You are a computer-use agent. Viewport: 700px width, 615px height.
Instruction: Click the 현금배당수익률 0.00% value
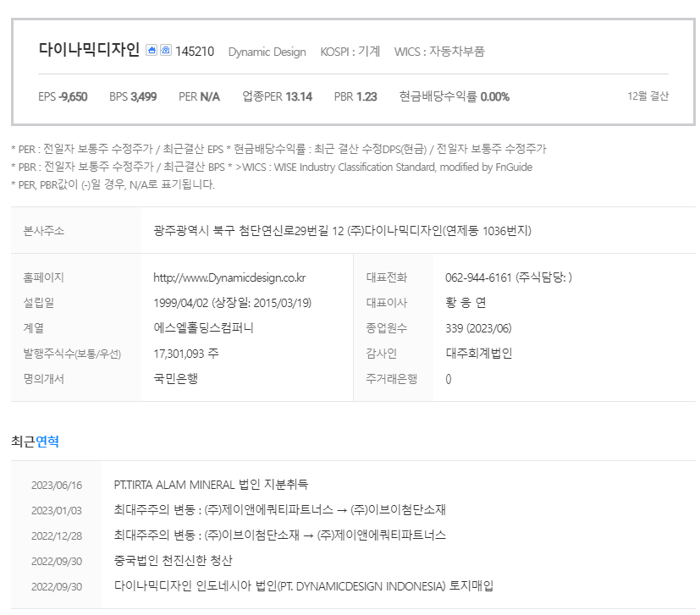(x=454, y=96)
